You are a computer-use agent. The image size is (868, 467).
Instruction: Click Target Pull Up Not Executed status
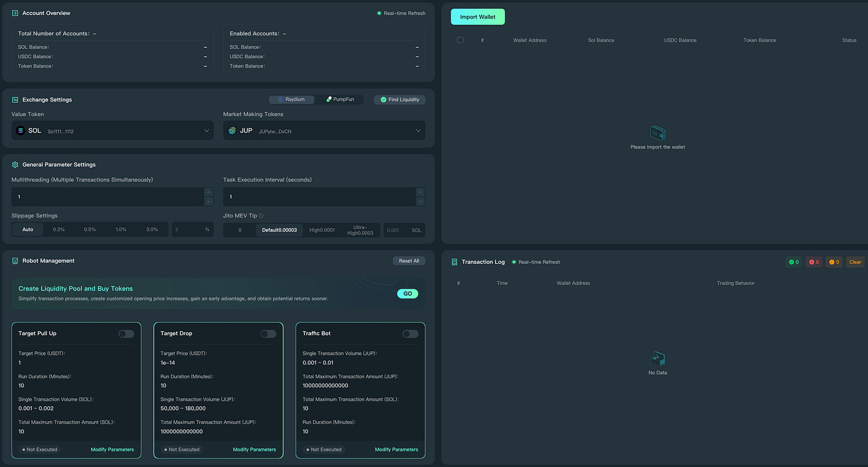40,450
